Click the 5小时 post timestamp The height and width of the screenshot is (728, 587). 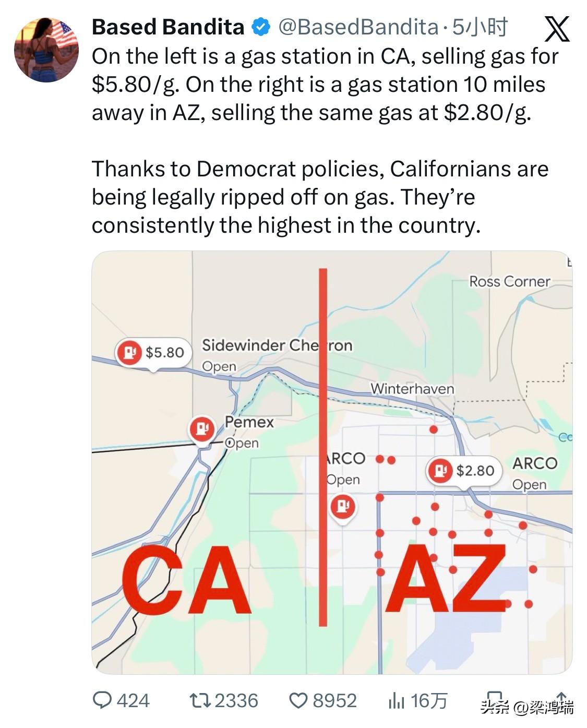(480, 27)
